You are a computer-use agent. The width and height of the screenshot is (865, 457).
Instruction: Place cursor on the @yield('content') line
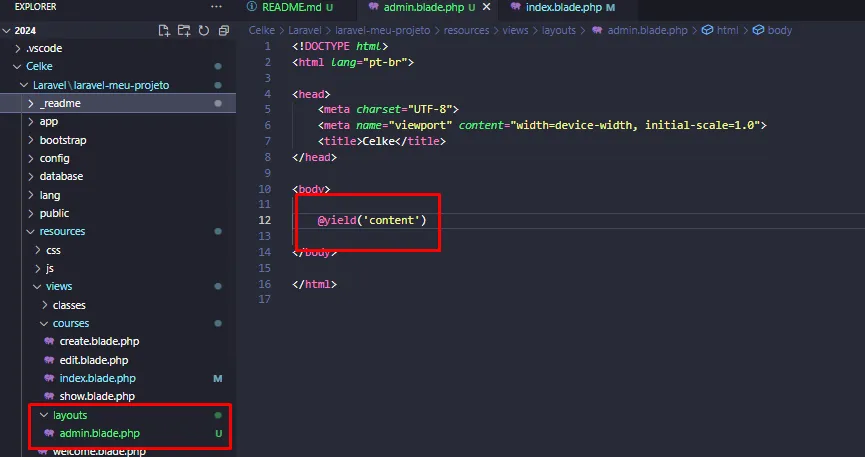click(372, 220)
